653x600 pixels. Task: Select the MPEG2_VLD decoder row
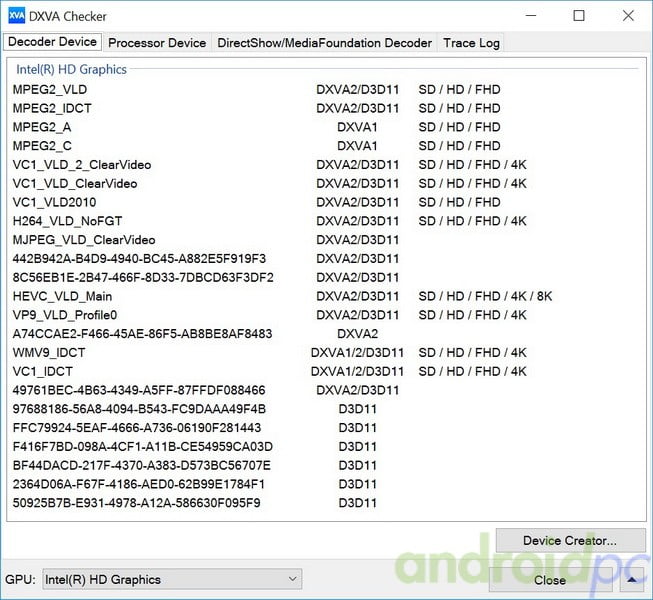click(50, 89)
